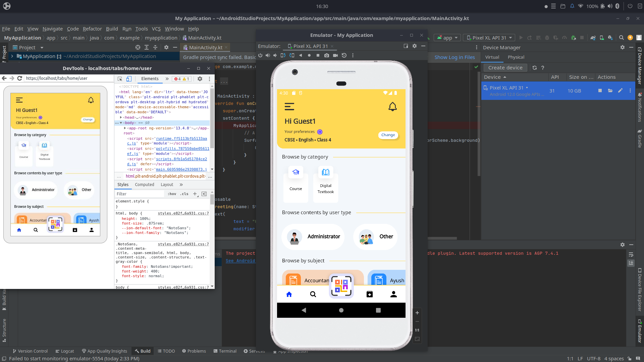
Task: Toggle DevTools device toolbar icon
Action: click(129, 79)
